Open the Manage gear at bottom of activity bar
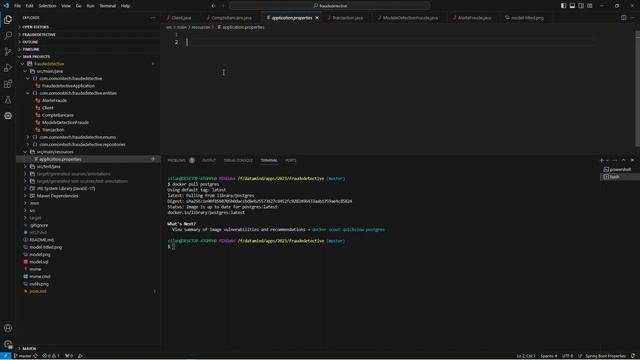This screenshot has width=640, height=360. [x=8, y=344]
